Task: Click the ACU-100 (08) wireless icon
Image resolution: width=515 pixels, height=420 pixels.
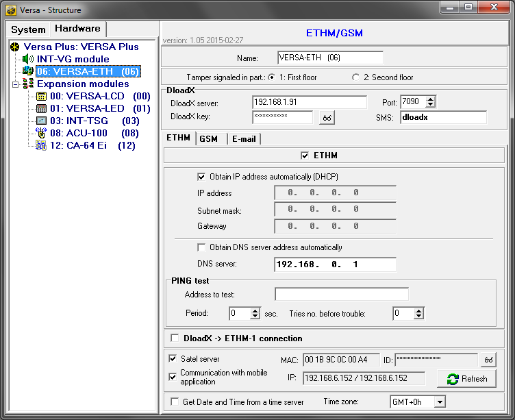Action: [x=41, y=133]
